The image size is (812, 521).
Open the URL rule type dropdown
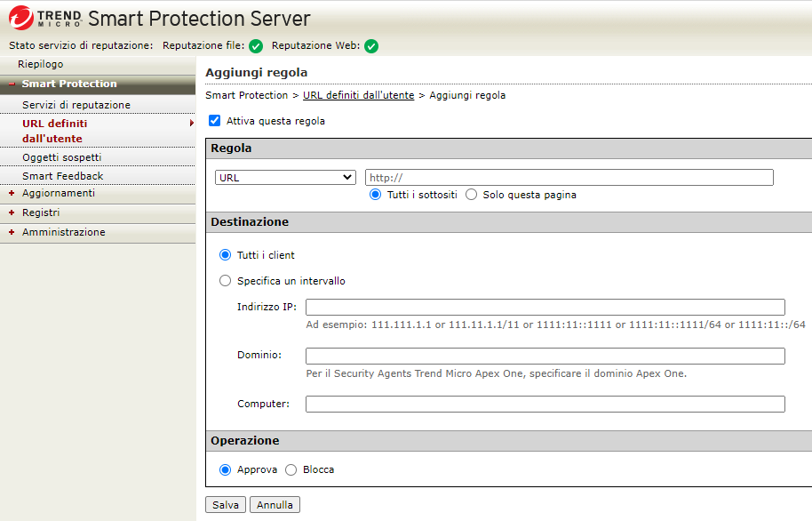(x=285, y=178)
